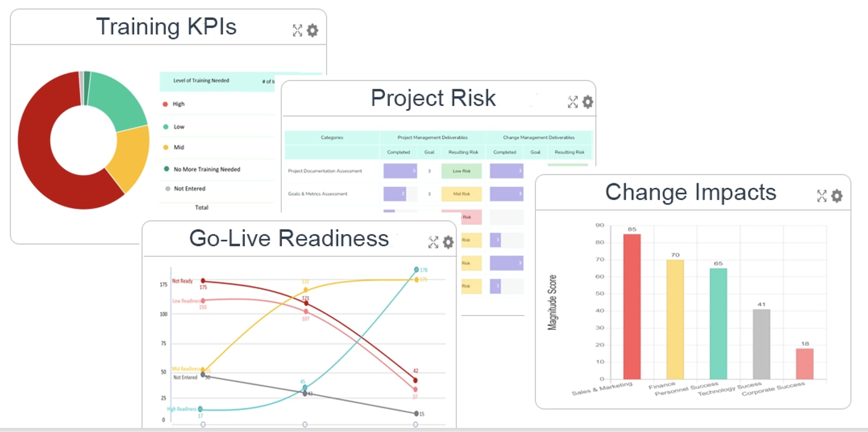Click Project Management Deliverables column header
The image size is (868, 432).
pos(432,137)
